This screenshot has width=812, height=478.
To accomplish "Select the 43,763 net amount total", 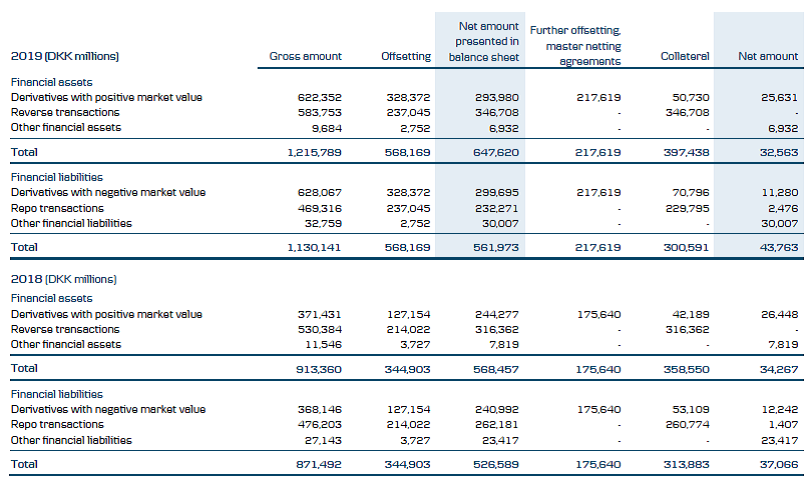I will pos(778,246).
